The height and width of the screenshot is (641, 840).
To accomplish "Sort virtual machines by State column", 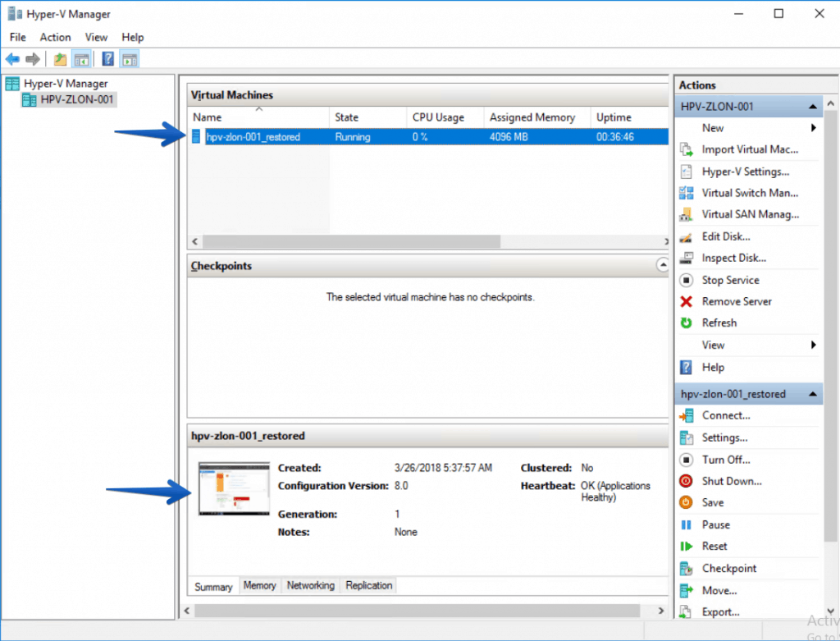I will click(x=368, y=117).
